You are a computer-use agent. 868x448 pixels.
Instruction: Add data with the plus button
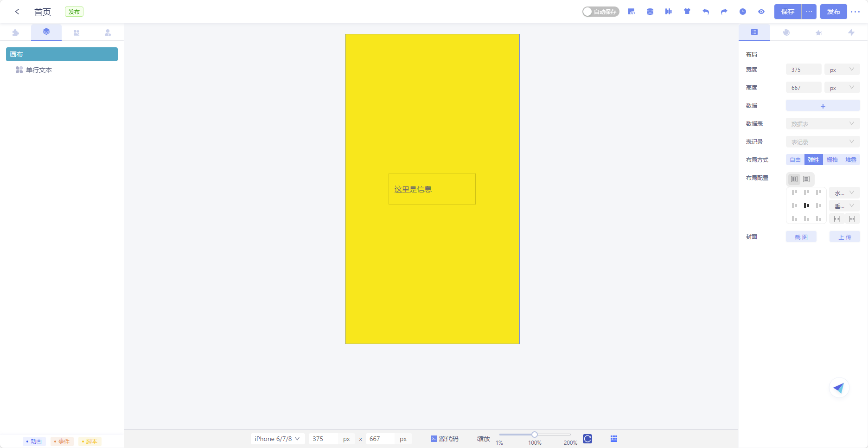[x=823, y=106]
